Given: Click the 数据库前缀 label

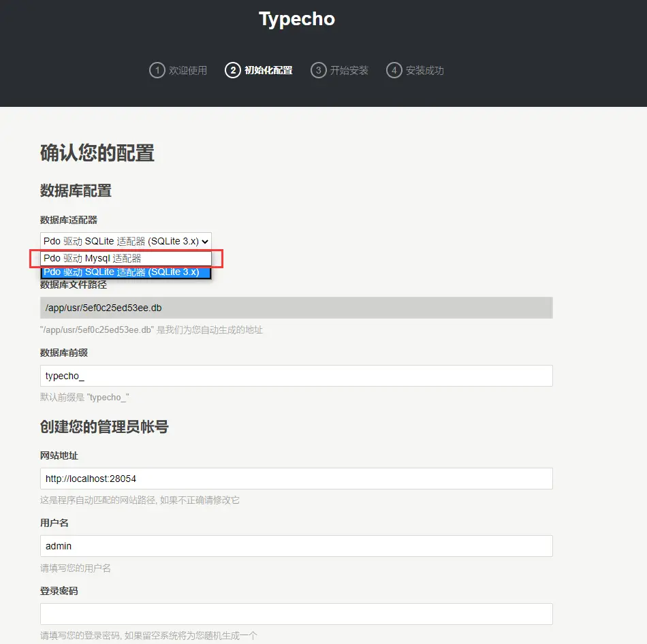Looking at the screenshot, I should click(x=64, y=353).
